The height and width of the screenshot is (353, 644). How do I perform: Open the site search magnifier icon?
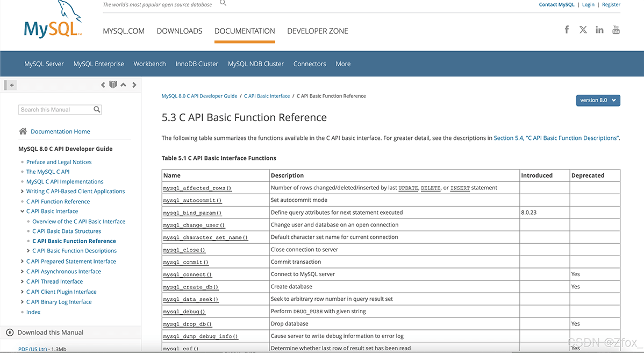click(x=223, y=3)
